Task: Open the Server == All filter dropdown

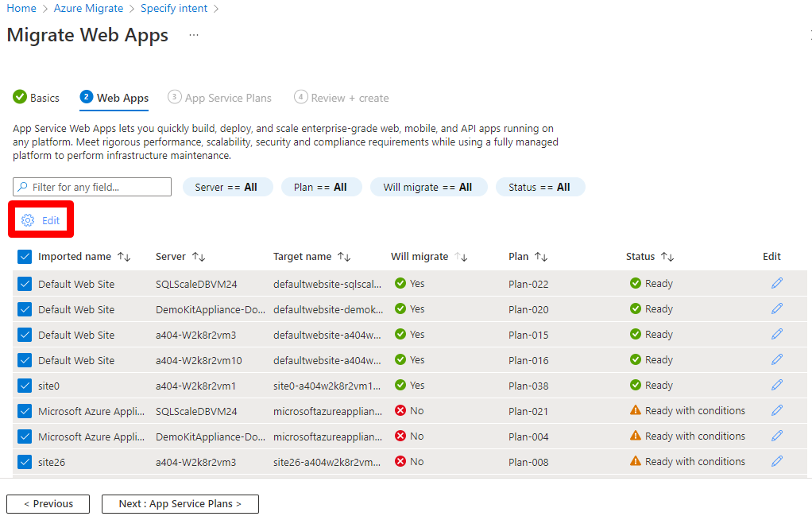Action: tap(228, 186)
